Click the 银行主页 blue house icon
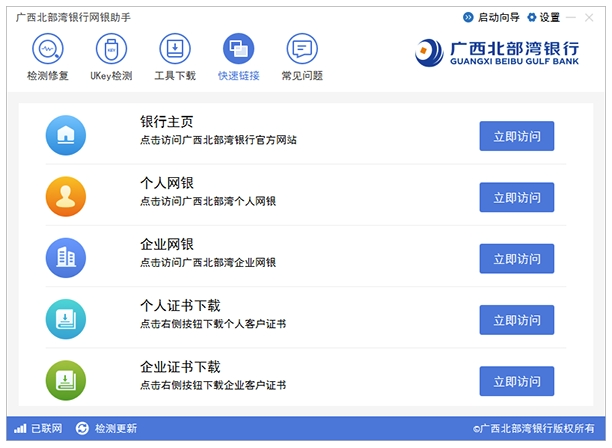Viewport: 612px width, 448px height. (66, 135)
